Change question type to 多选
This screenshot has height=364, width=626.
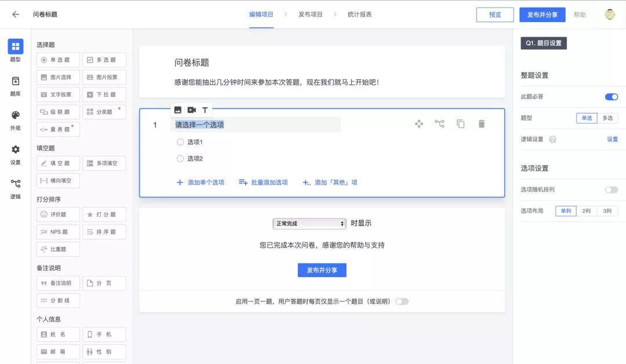607,118
